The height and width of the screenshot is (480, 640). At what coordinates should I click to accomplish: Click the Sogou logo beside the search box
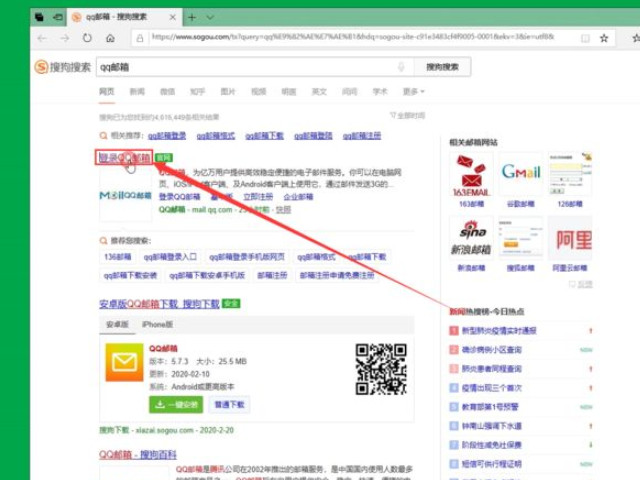[62, 67]
